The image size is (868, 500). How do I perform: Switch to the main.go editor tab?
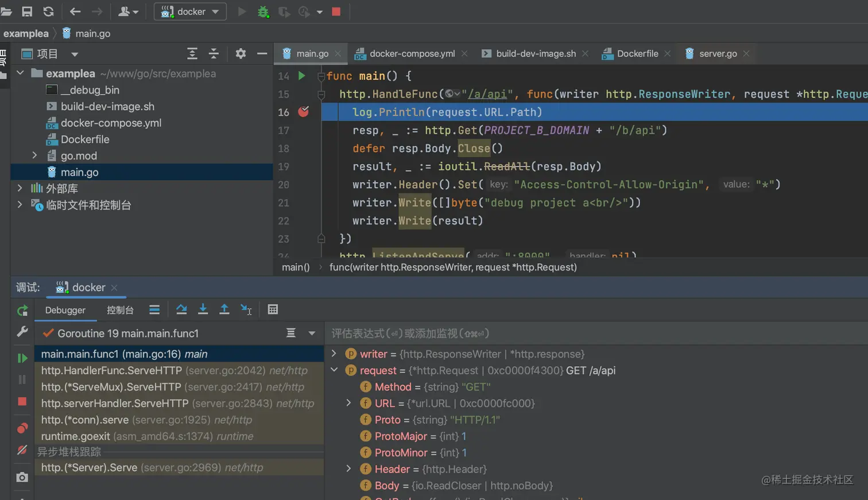(312, 53)
